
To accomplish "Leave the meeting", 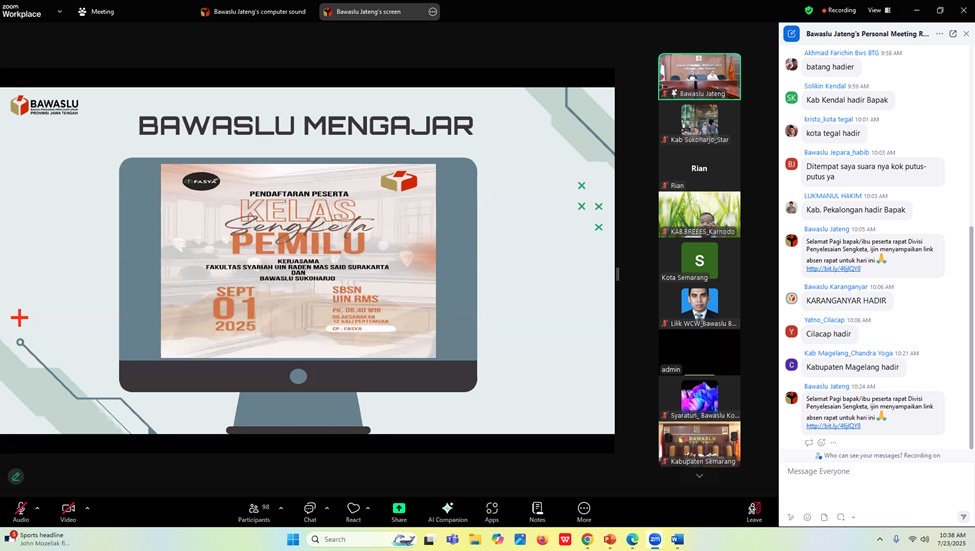I will 754,512.
